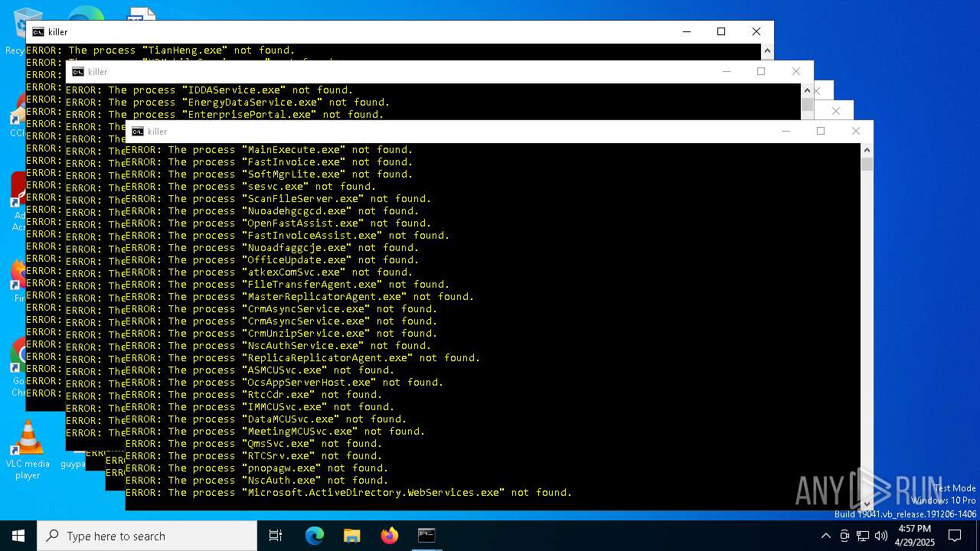The width and height of the screenshot is (980, 551).
Task: Click the second killer window's title bar icon
Action: coord(77,72)
